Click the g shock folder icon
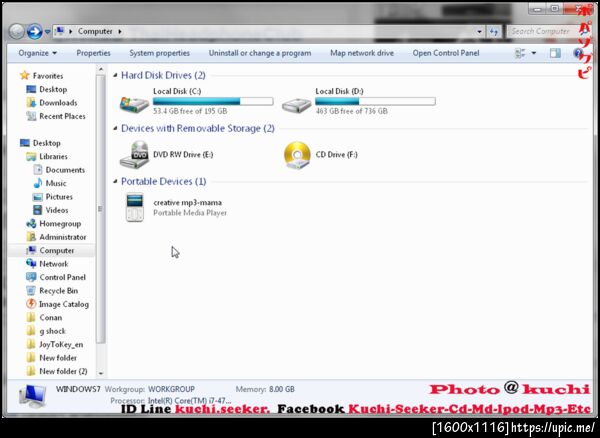This screenshot has width=600, height=438. point(31,331)
